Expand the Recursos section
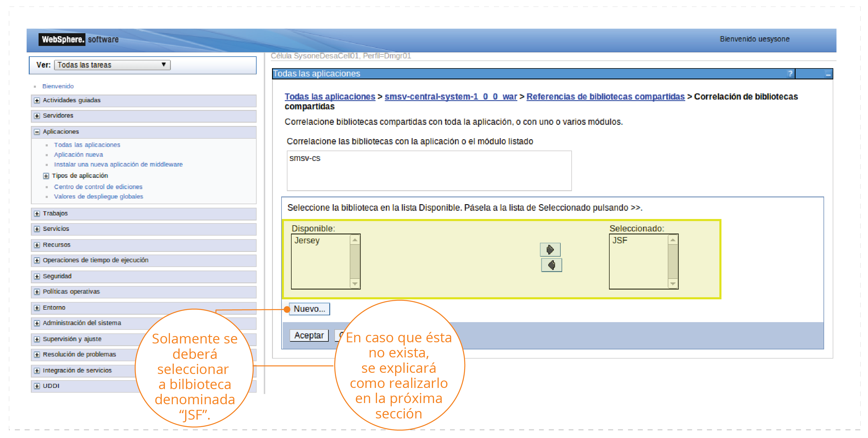The height and width of the screenshot is (438, 868). pyautogui.click(x=37, y=245)
